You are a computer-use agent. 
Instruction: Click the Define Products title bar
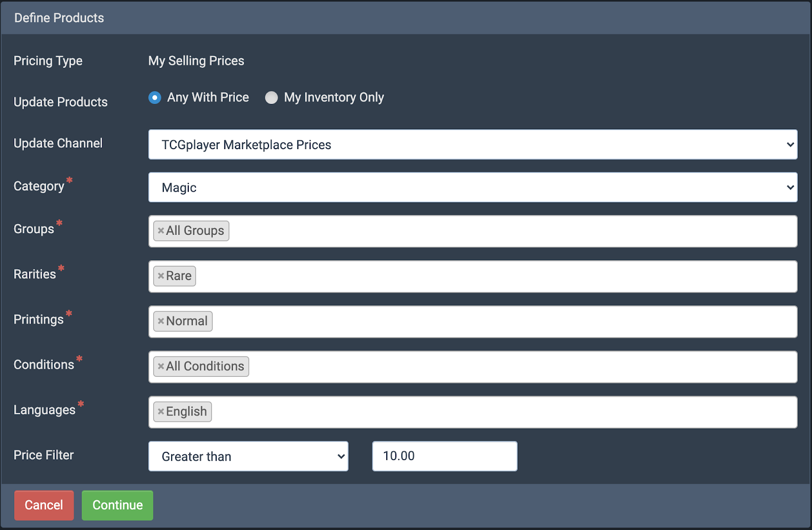coord(406,17)
